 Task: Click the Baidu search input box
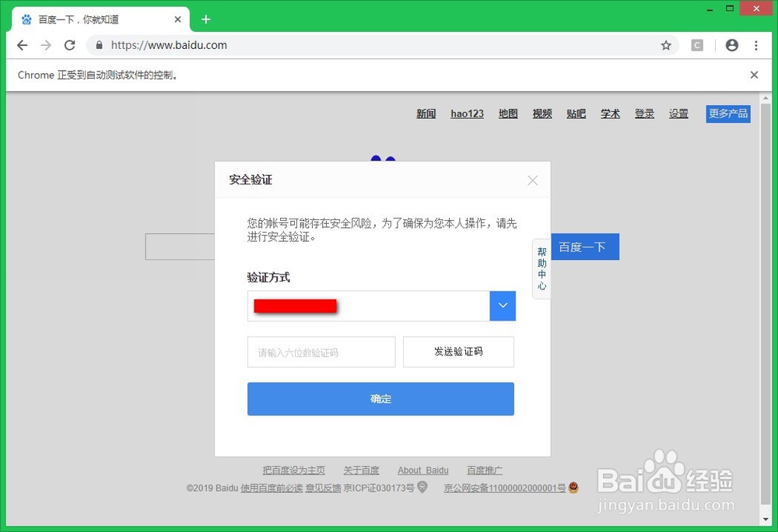180,247
